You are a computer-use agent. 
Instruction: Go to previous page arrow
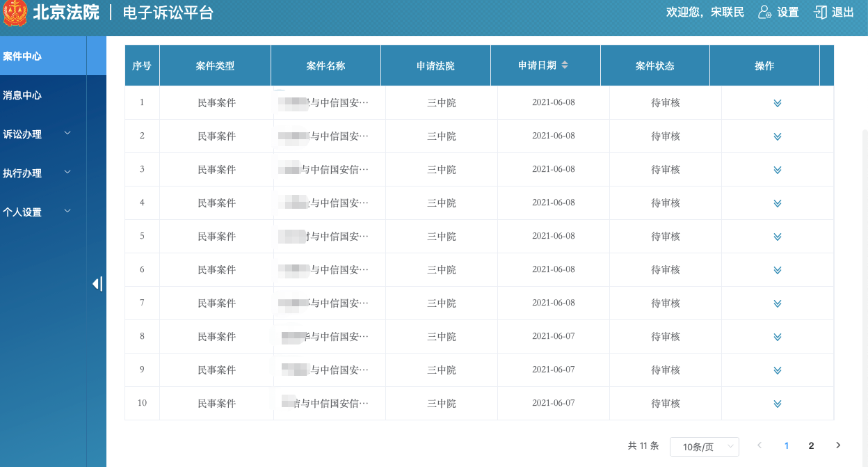tap(759, 445)
